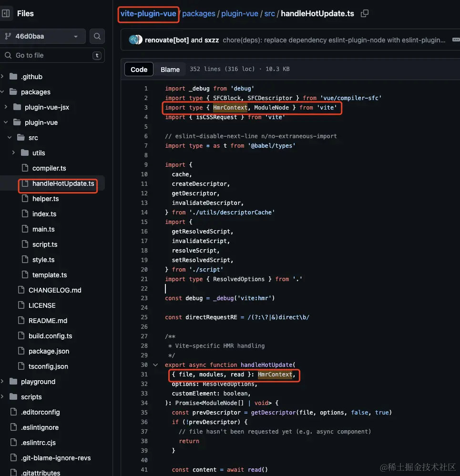Select line number 3 in the code
460x476 pixels.
(x=146, y=108)
